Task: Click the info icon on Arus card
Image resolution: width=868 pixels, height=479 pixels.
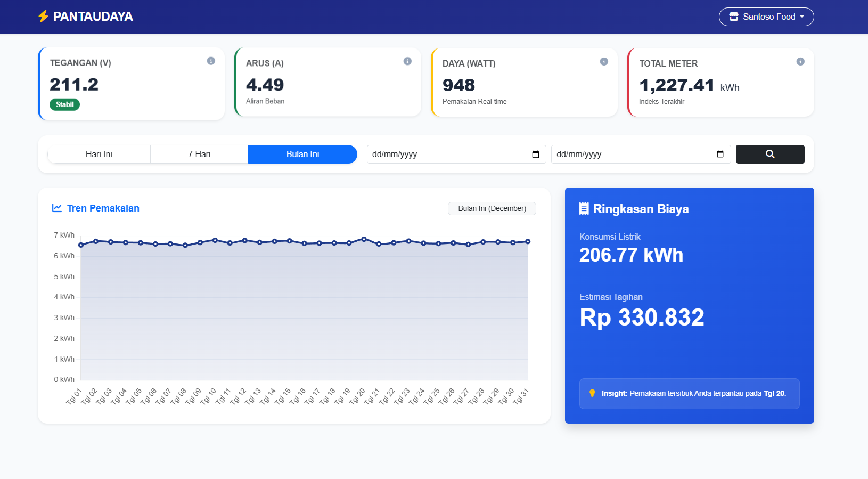Action: click(x=407, y=61)
